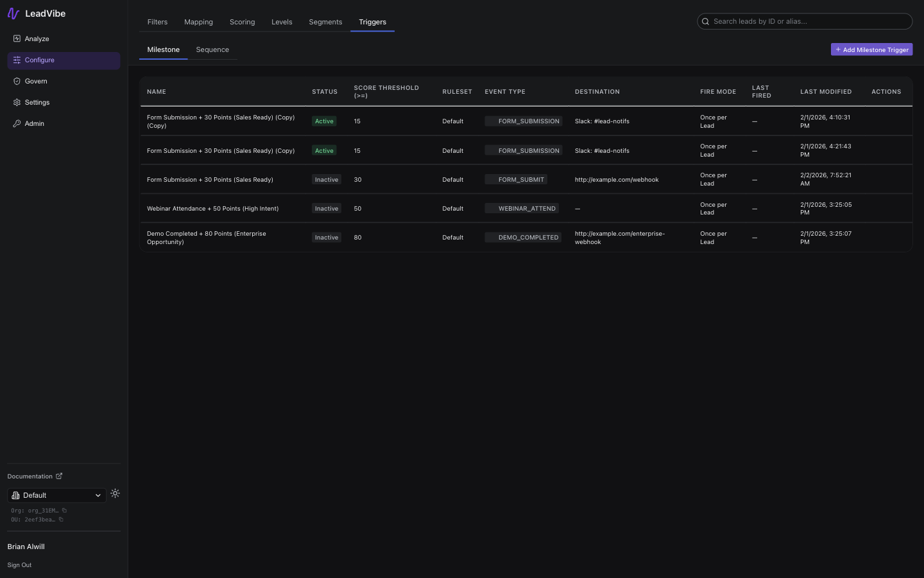Click the magnifier icon in the search bar
The image size is (924, 578).
[705, 21]
